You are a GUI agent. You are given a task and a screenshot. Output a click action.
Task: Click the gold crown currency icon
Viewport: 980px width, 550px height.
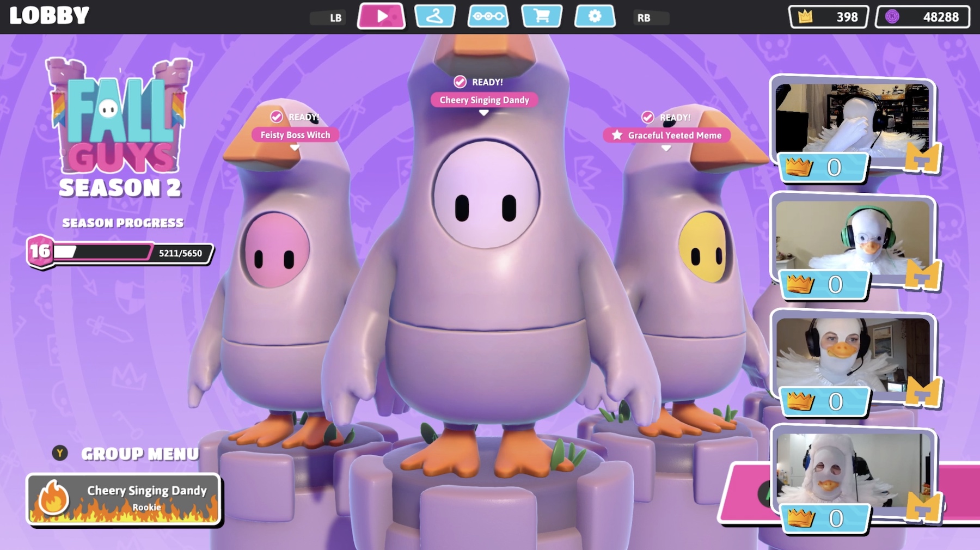coord(805,17)
